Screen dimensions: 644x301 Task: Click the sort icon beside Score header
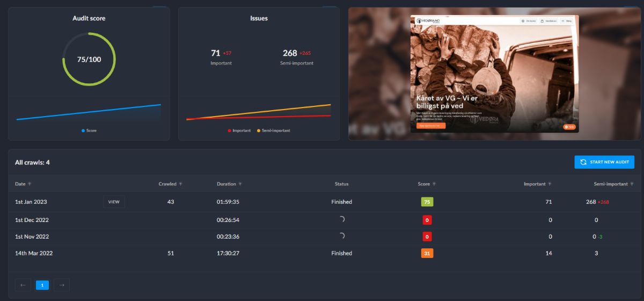434,184
